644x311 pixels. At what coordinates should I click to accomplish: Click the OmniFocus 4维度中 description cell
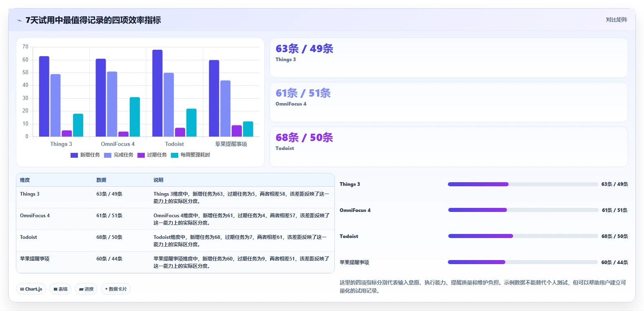241,219
